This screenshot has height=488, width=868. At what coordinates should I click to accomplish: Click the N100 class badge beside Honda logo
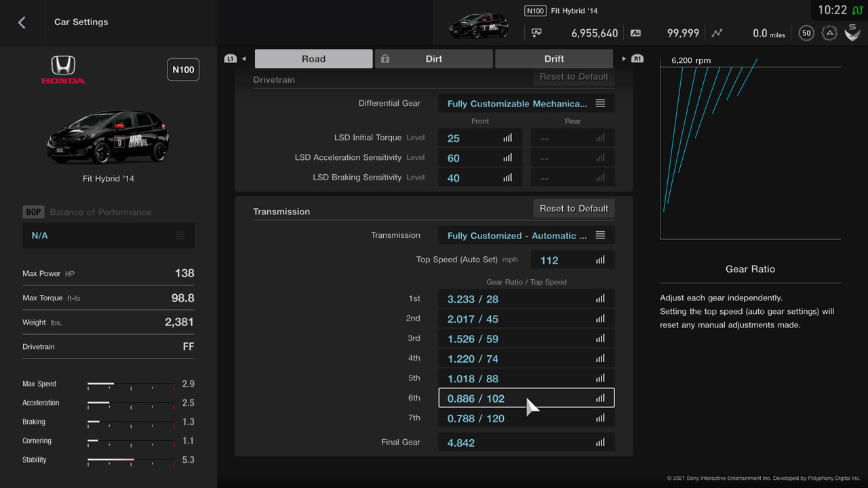(x=183, y=70)
